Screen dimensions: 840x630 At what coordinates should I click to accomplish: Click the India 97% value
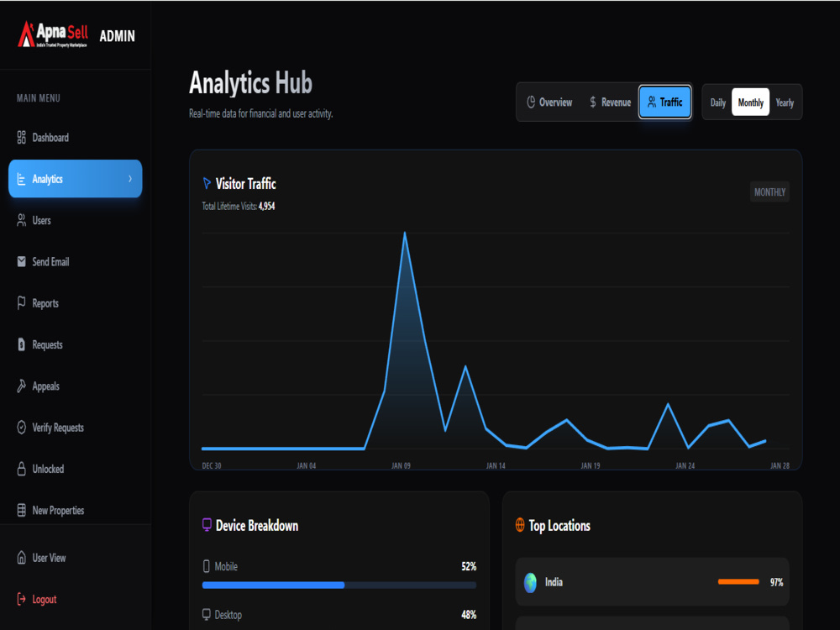(777, 582)
